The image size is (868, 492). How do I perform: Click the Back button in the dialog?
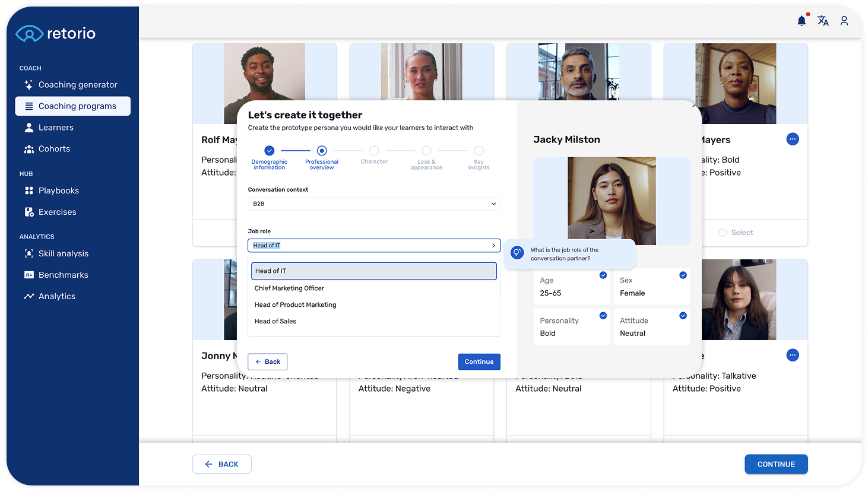(x=267, y=362)
